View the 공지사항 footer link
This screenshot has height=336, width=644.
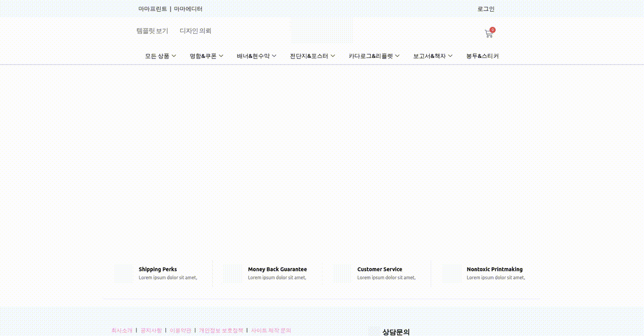click(x=151, y=330)
